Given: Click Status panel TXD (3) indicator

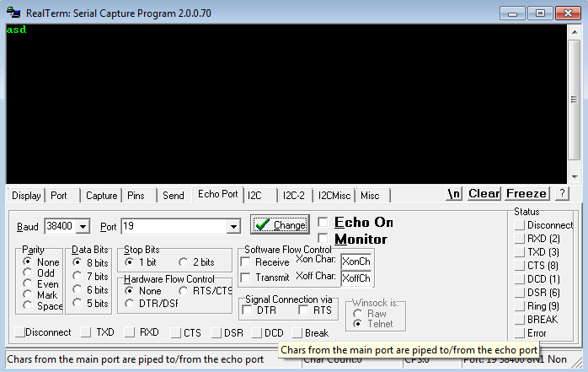Looking at the screenshot, I should tap(520, 252).
